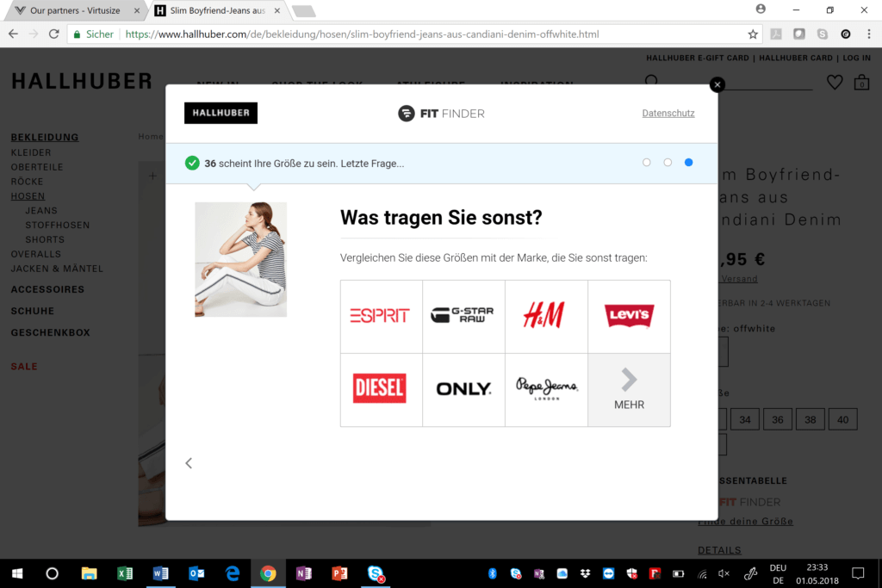Select size 40
The image size is (882, 588).
point(842,419)
